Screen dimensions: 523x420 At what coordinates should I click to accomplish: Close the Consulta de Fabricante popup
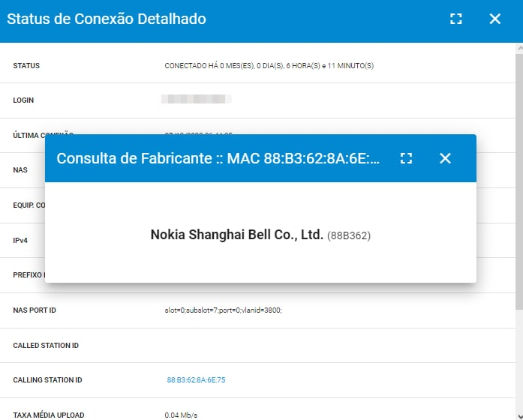445,158
